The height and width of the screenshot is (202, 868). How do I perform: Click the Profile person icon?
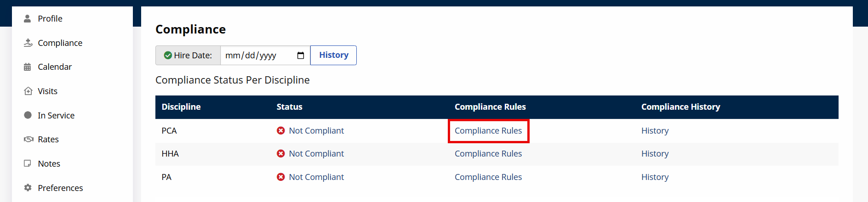(x=28, y=18)
